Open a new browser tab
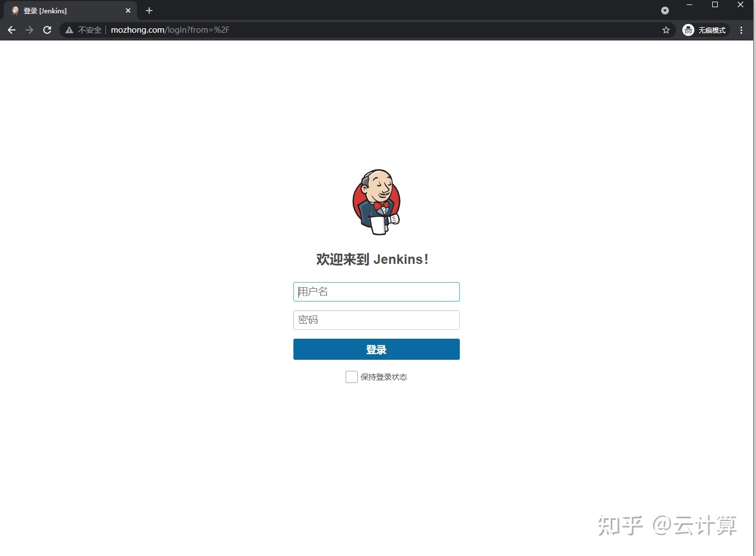The image size is (756, 556). pos(149,11)
